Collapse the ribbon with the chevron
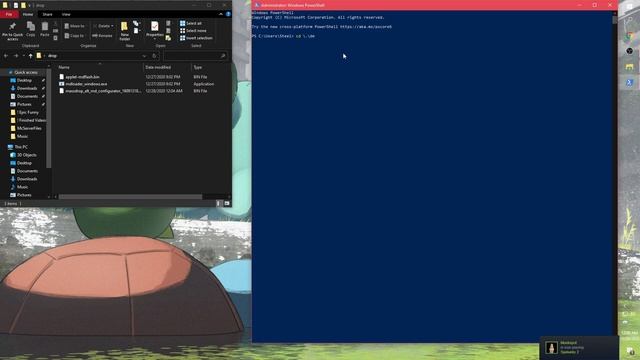640x360 pixels. point(221,14)
